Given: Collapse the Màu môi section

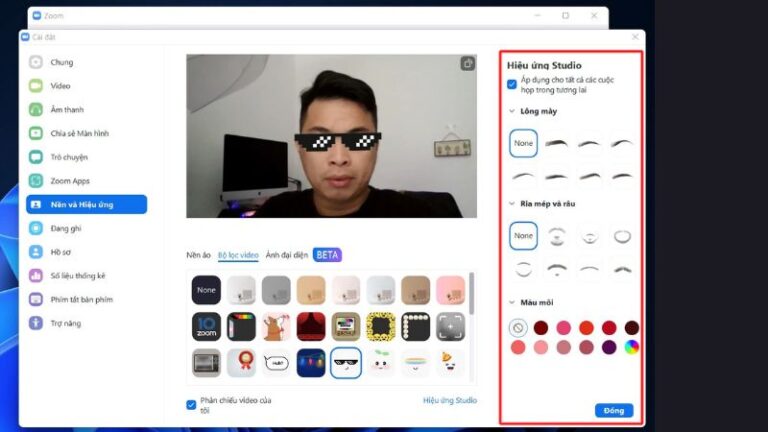Looking at the screenshot, I should 512,302.
